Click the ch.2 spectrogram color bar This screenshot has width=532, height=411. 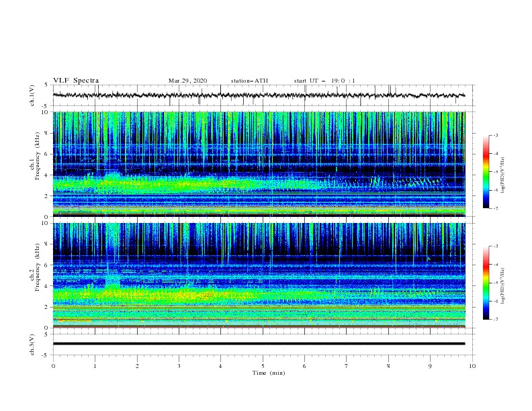click(x=486, y=283)
